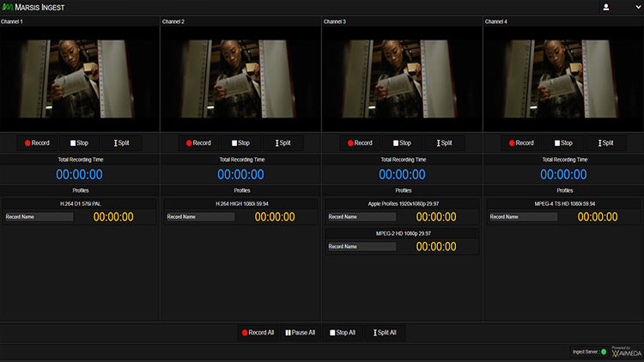Focus Record Name field for Apple ProRes profile

[361, 217]
